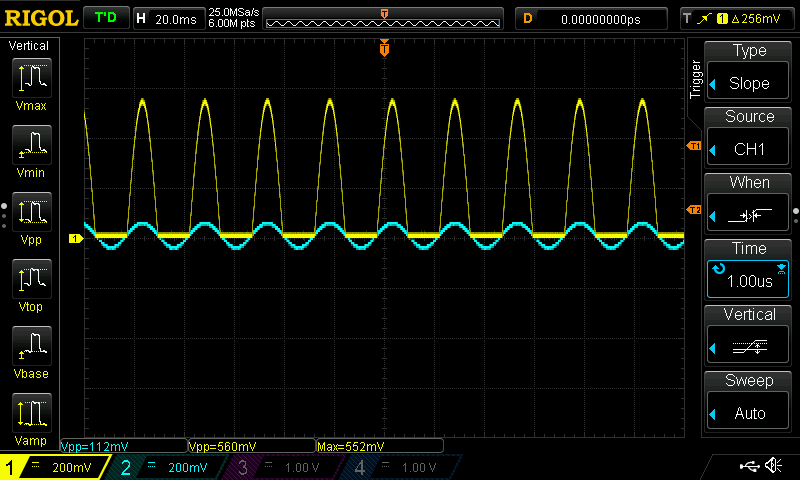Select the Vbase measurement icon
The height and width of the screenshot is (480, 800).
pos(32,346)
